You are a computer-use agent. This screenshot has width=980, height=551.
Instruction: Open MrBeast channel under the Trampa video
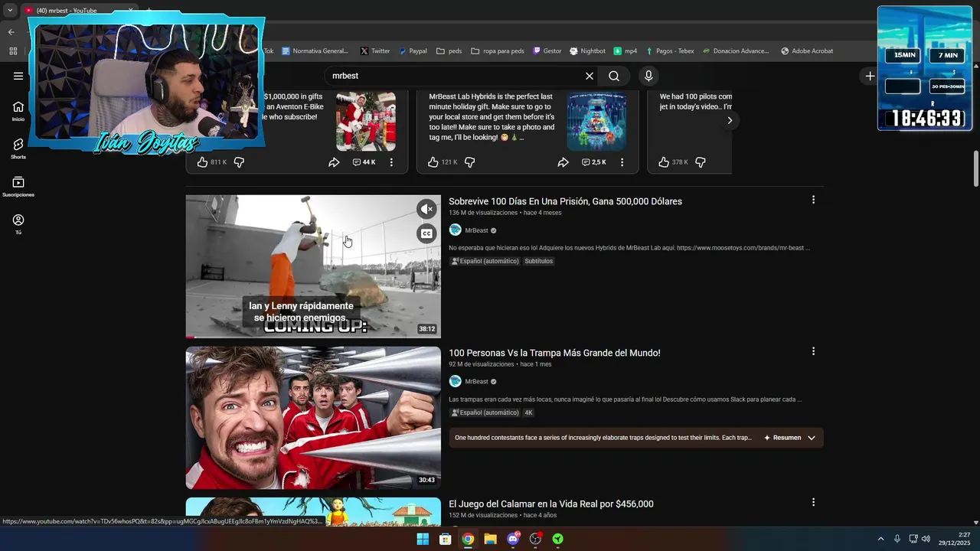[476, 382]
